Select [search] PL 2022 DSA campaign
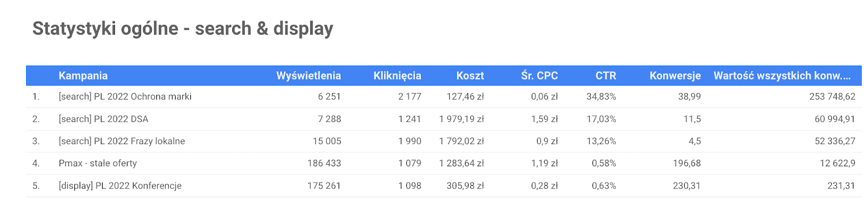The width and height of the screenshot is (868, 201). coord(103,119)
